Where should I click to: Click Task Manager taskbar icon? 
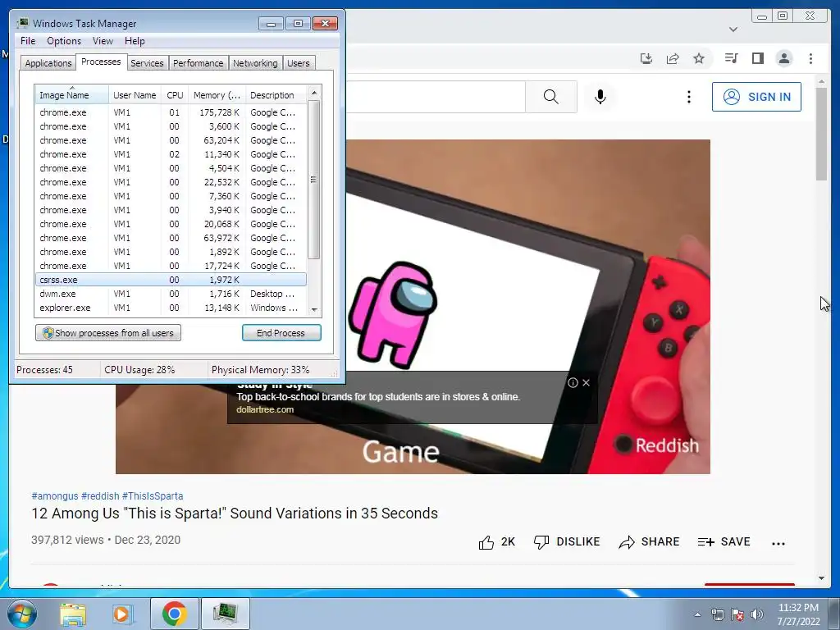click(225, 614)
